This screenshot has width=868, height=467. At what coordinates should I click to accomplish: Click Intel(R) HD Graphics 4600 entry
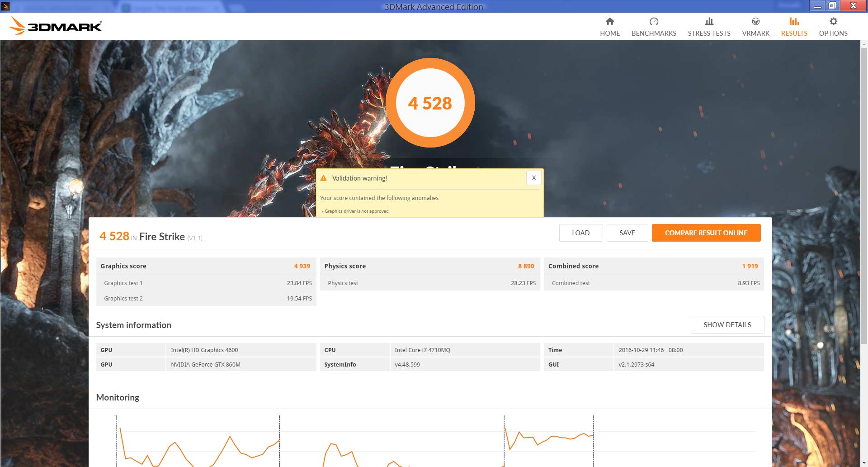click(x=204, y=350)
